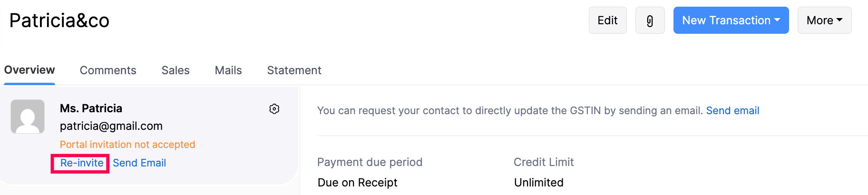Click Ms. Patricia's profile avatar
Screen dimensions: 868x195
pyautogui.click(x=28, y=117)
